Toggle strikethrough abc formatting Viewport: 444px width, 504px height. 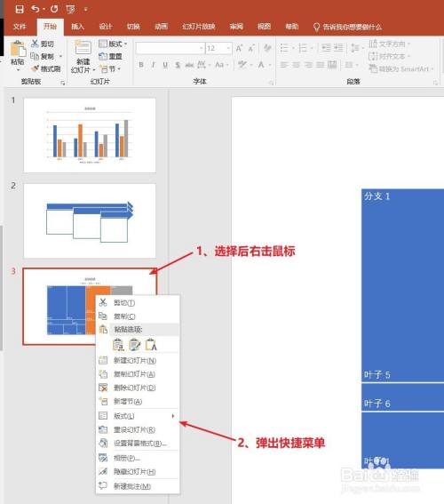[189, 65]
